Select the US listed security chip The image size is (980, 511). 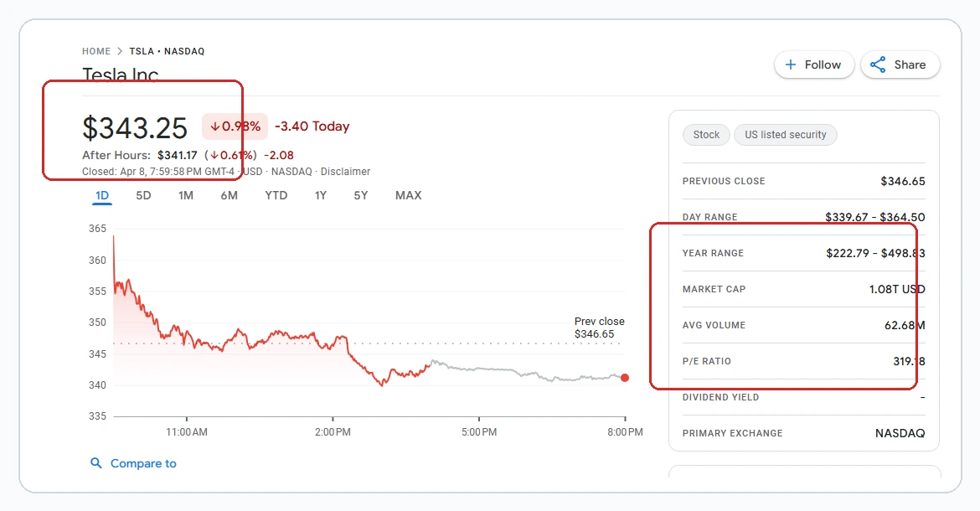point(785,134)
